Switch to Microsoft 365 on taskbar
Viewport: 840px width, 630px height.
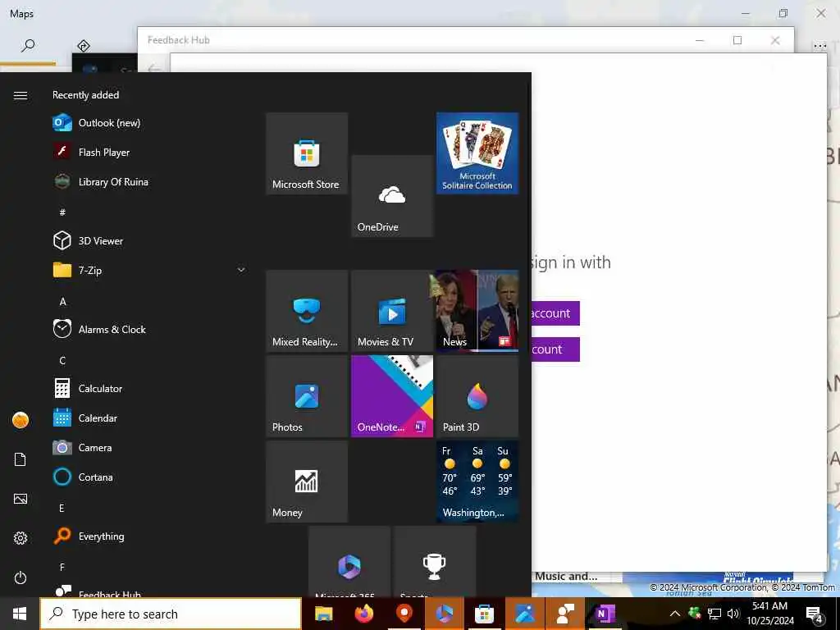(x=444, y=614)
